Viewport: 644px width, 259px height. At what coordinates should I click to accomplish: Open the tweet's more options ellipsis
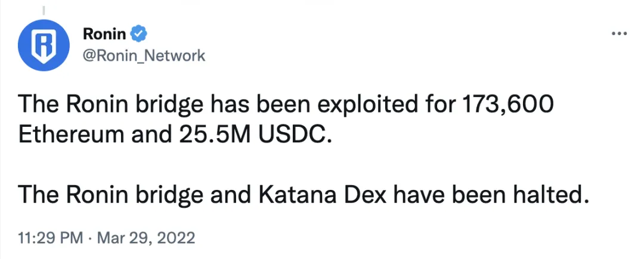[620, 33]
